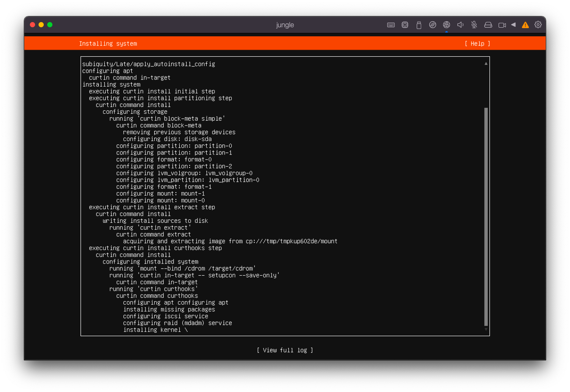570x392 pixels.
Task: Click the keyboard icon in the toolbar
Action: coord(391,25)
